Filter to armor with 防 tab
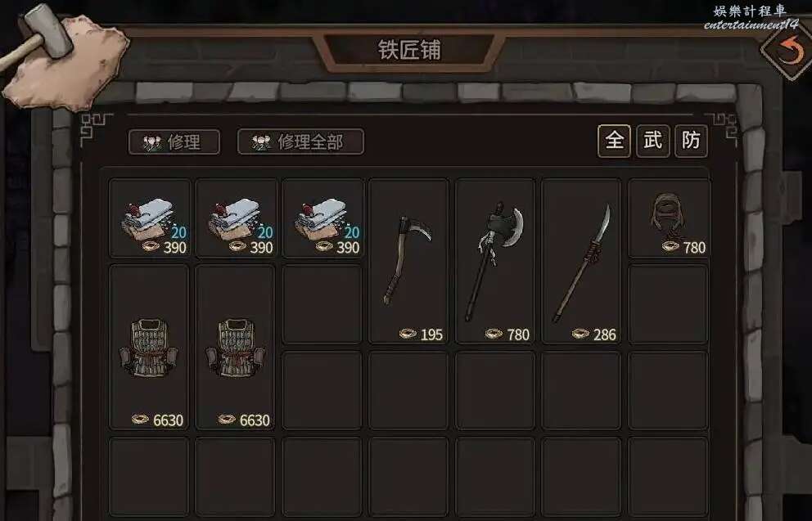The width and height of the screenshot is (812, 521). click(692, 141)
